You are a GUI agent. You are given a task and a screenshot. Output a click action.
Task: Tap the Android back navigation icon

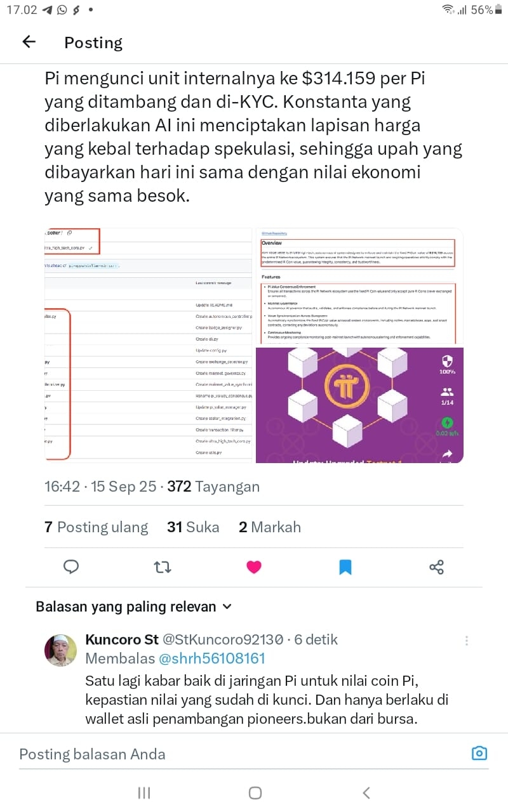(x=366, y=792)
